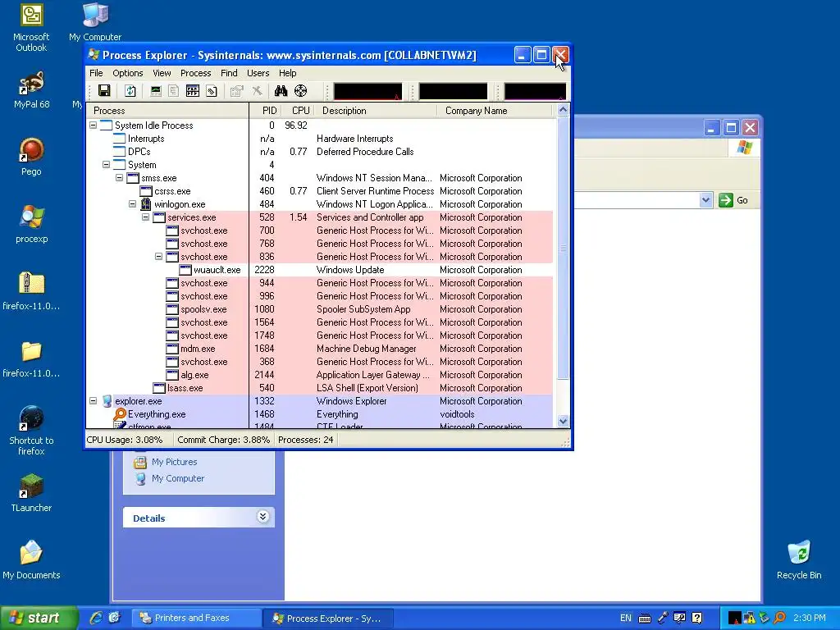Screen dimensions: 840x630
Task: Click the Everything search tray icon
Action: 779,618
